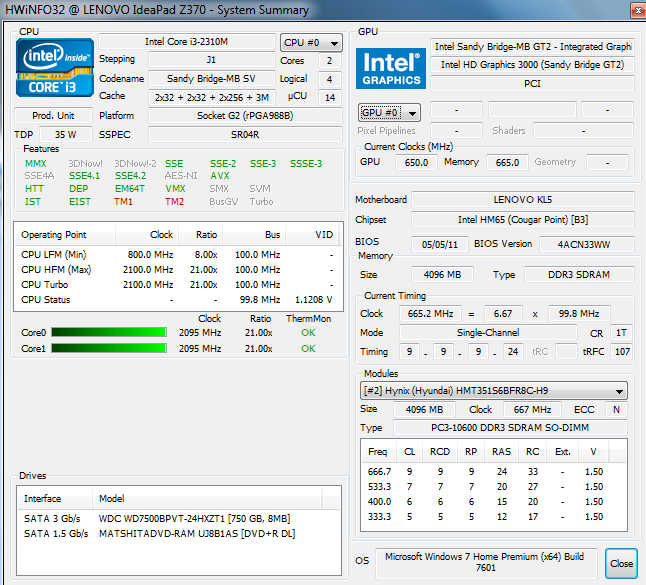This screenshot has width=646, height=585.
Task: Click the memory Size 4096 MB field
Action: [442, 274]
